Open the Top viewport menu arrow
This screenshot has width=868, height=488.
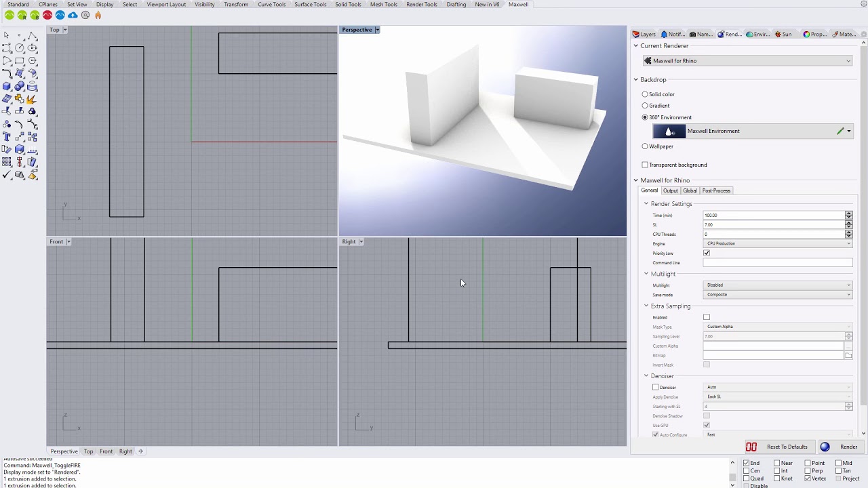click(65, 30)
